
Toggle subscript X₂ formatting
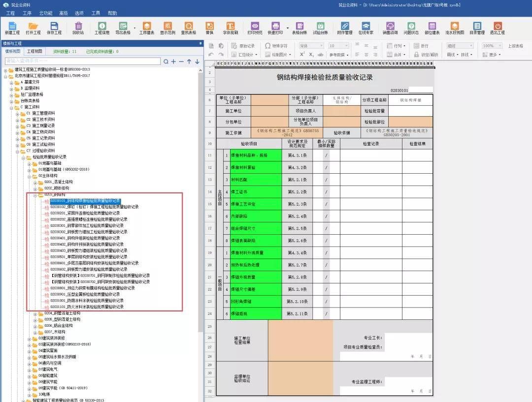click(311, 54)
